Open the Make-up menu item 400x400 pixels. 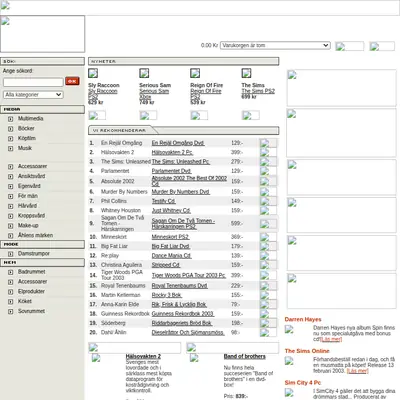(28, 225)
